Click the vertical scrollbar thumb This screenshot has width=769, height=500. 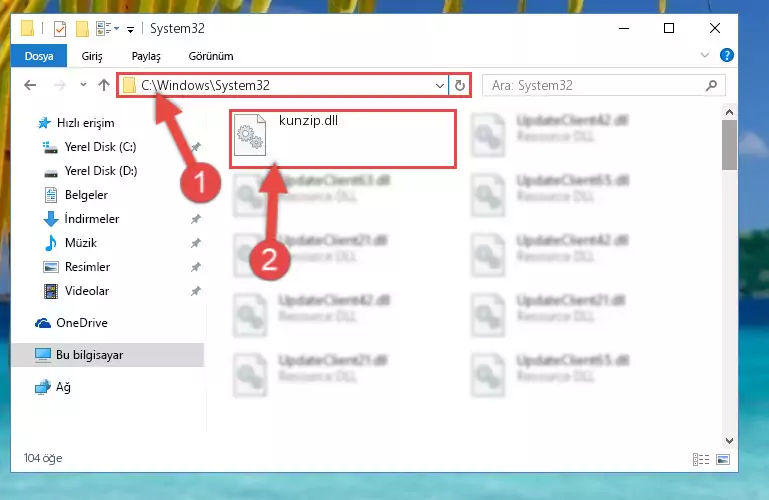pyautogui.click(x=729, y=145)
